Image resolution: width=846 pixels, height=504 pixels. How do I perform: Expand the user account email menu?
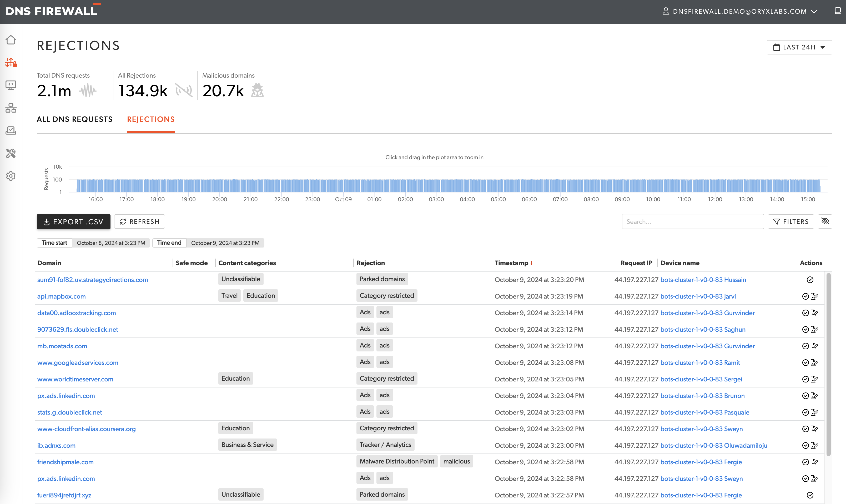coord(740,12)
